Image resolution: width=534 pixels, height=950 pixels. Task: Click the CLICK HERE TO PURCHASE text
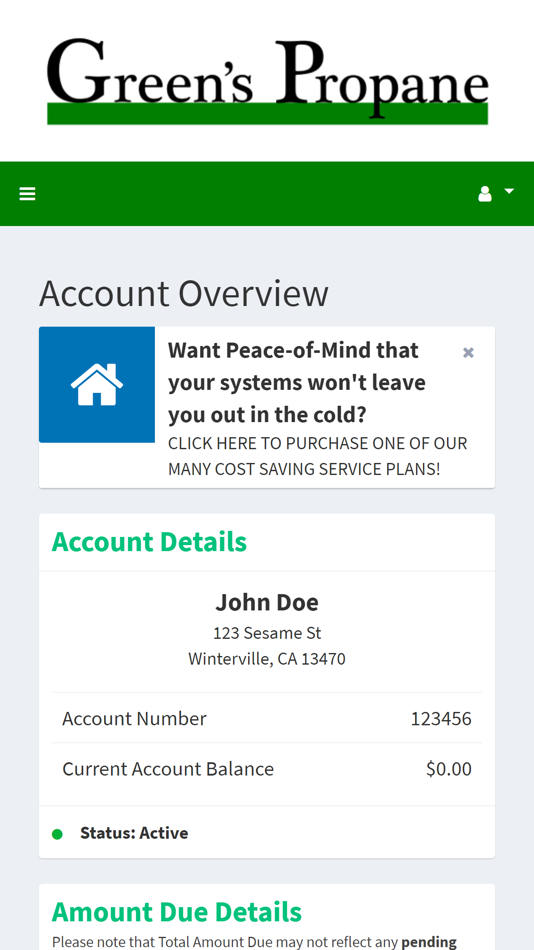click(318, 456)
